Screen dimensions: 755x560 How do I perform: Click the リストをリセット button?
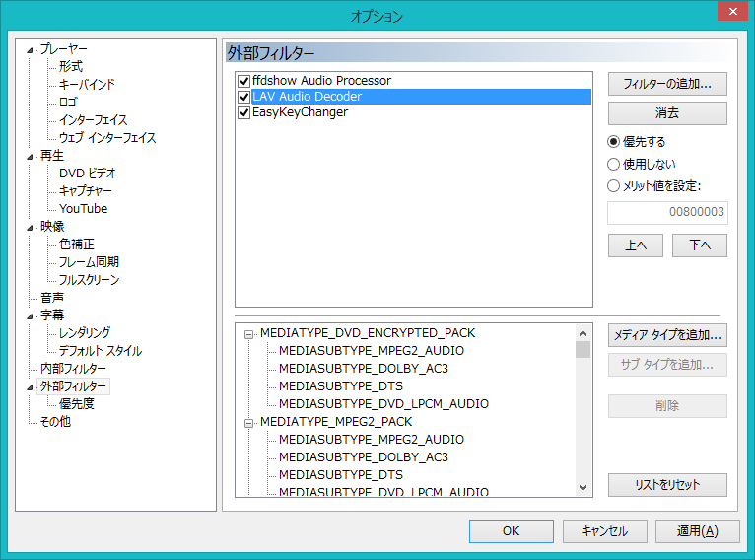[x=667, y=485]
